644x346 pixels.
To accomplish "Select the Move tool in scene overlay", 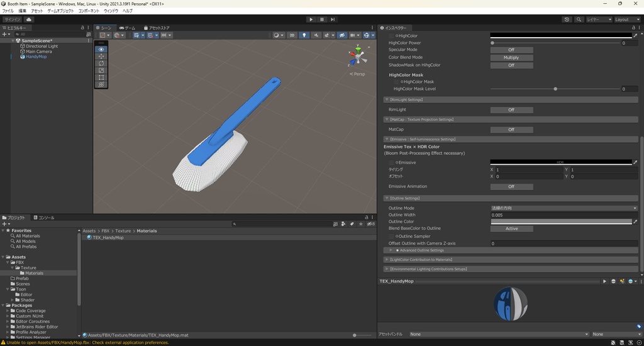I will [101, 56].
